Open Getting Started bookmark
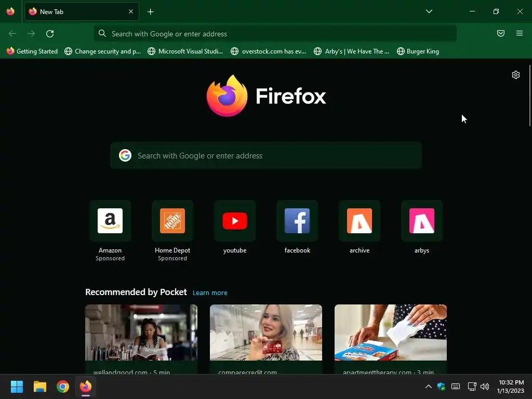532x399 pixels. [32, 51]
